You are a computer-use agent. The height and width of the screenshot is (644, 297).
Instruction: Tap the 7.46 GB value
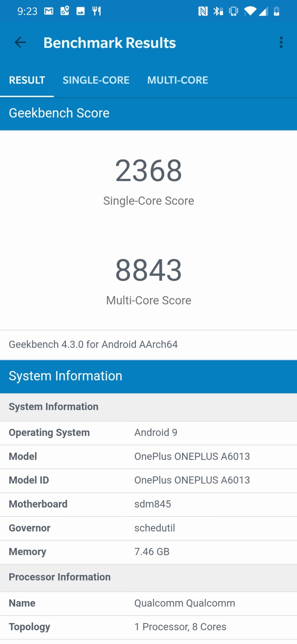pyautogui.click(x=152, y=552)
